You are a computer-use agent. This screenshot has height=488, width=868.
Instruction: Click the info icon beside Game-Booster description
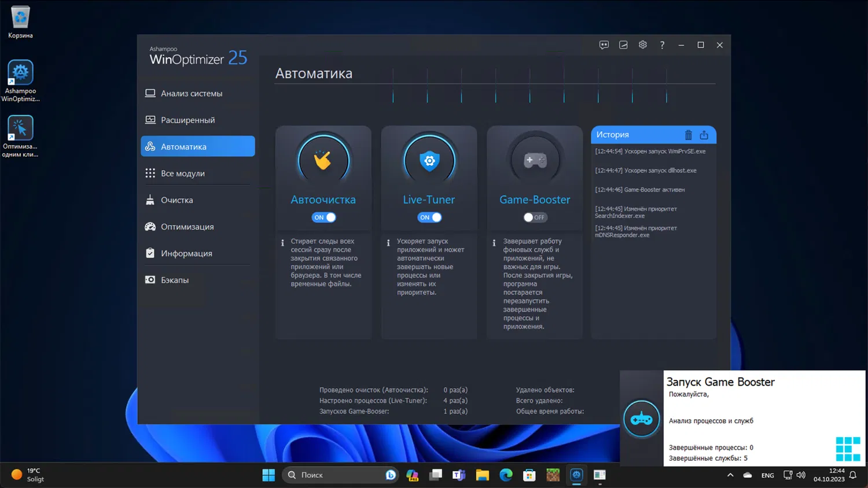[494, 243]
